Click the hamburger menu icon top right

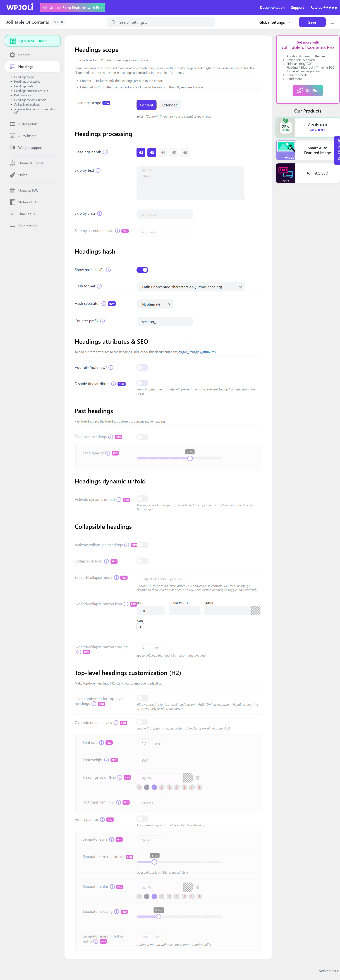tap(331, 22)
